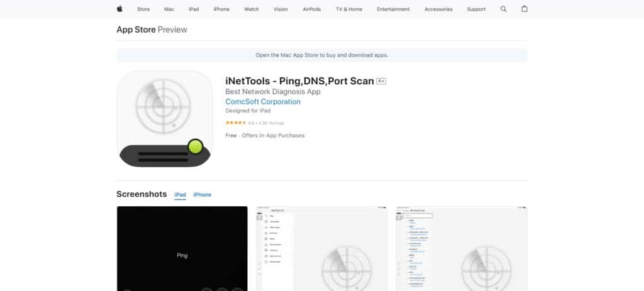Click the iNetTools app icon

click(165, 119)
